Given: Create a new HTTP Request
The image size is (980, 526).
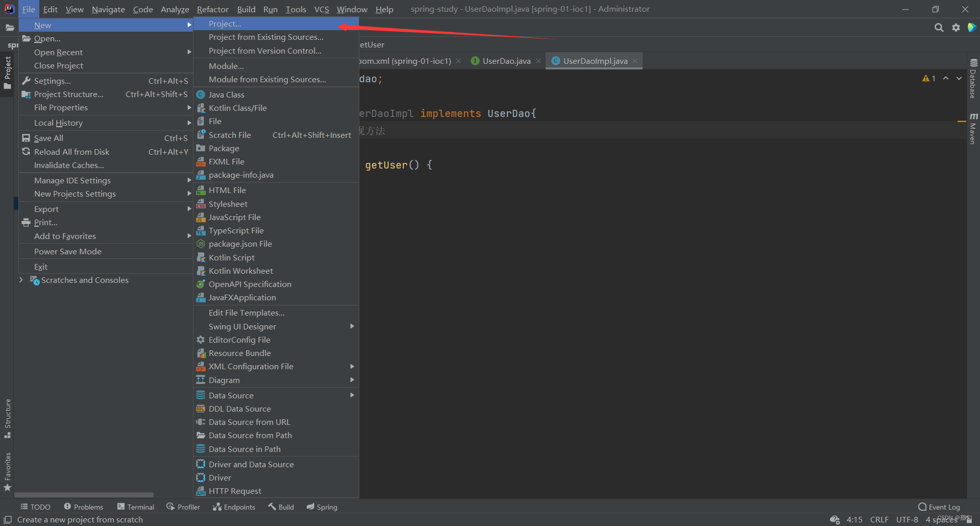Looking at the screenshot, I should pos(276,491).
